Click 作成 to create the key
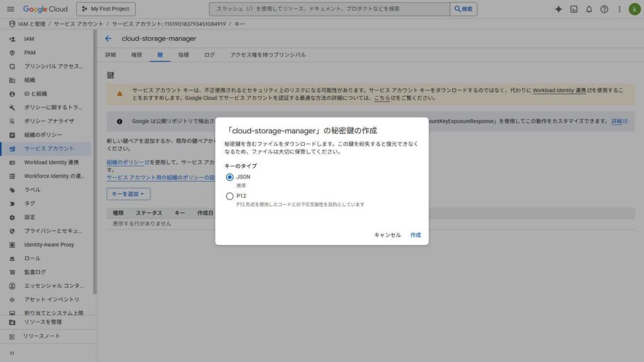644x362 pixels. 415,235
